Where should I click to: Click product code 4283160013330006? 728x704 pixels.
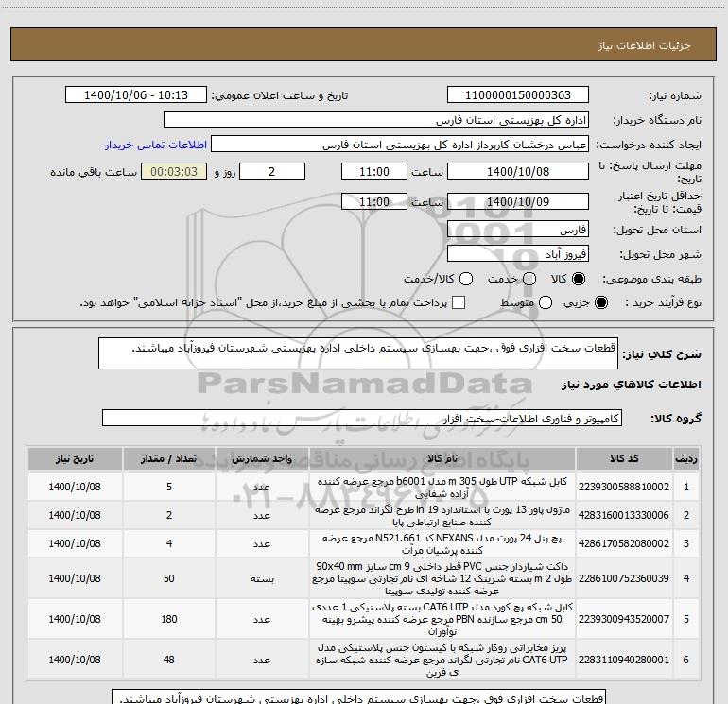pyautogui.click(x=624, y=515)
